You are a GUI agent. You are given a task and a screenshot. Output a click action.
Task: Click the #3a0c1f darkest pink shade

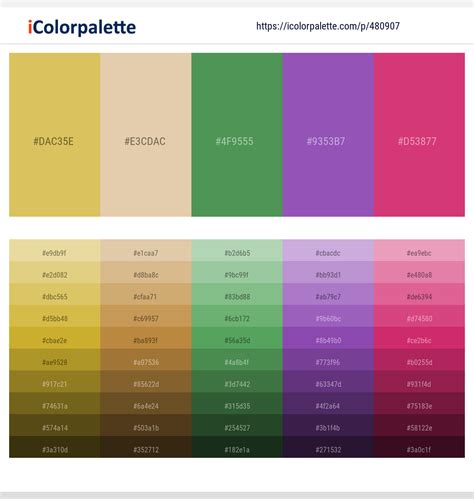point(419,447)
